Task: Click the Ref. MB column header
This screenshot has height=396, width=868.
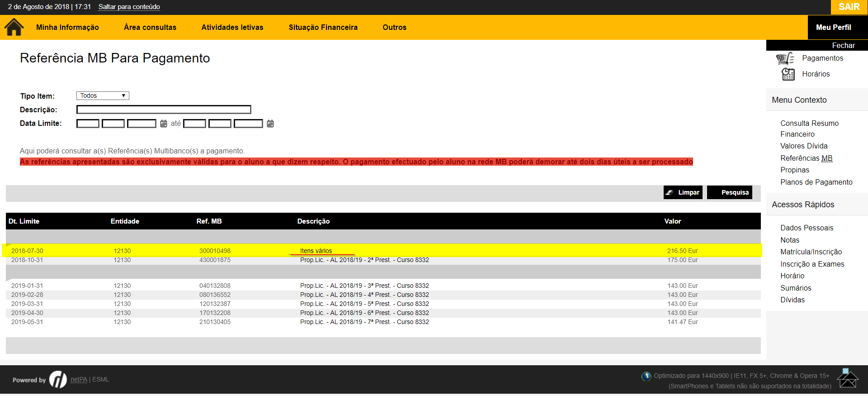Action: point(209,221)
